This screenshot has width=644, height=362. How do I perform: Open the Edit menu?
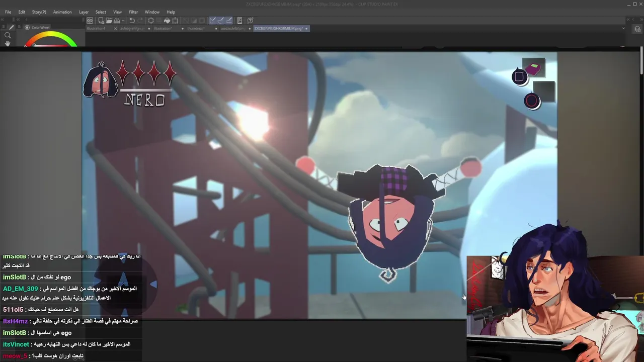click(x=22, y=12)
